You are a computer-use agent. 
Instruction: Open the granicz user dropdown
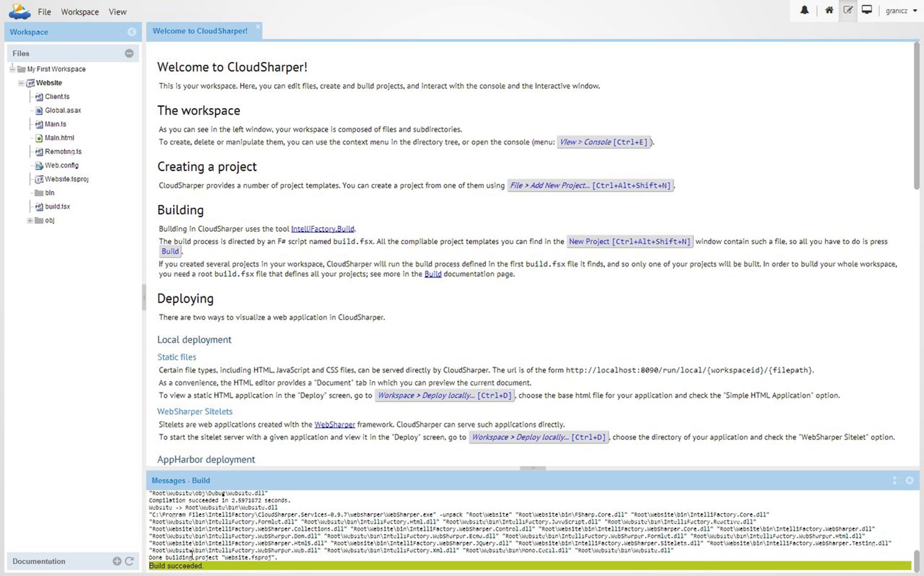point(901,11)
